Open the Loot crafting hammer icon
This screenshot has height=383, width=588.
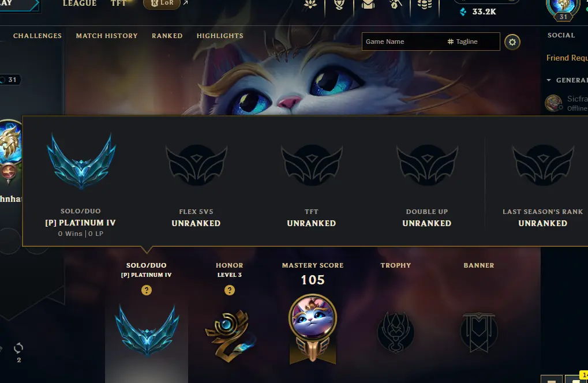coord(396,5)
